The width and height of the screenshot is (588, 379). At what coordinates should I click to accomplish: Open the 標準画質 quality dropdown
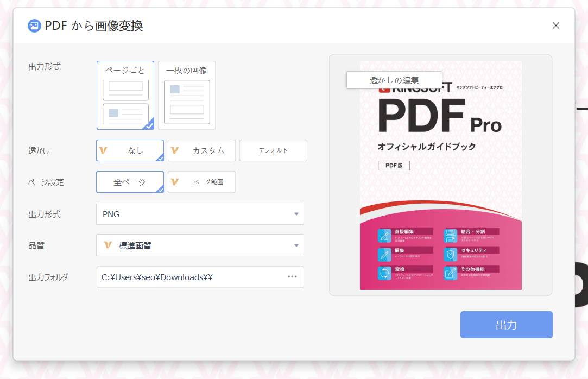(200, 245)
